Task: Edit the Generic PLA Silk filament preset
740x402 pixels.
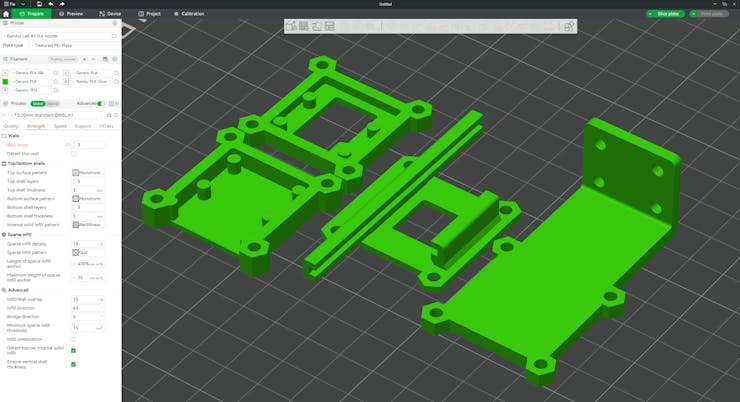Action: tap(56, 73)
